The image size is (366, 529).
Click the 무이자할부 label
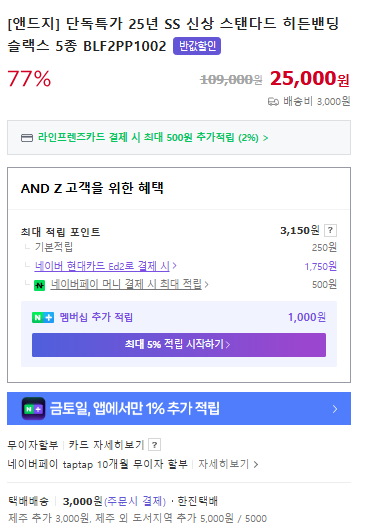coord(33,445)
